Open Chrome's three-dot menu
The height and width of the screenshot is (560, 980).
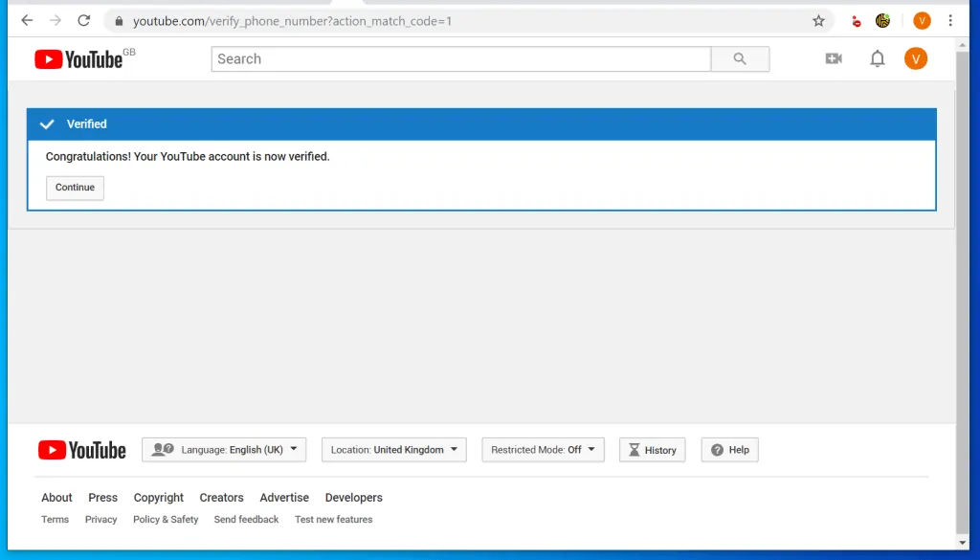(x=950, y=20)
